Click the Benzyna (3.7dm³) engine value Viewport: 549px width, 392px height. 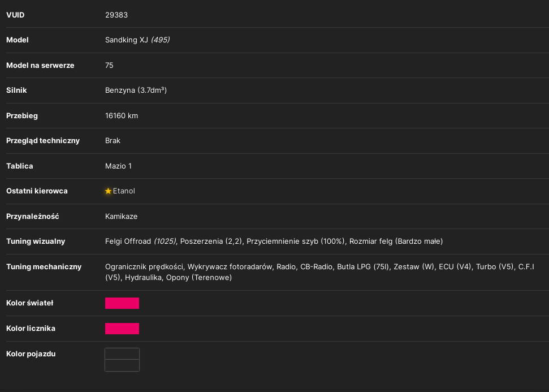pos(136,91)
